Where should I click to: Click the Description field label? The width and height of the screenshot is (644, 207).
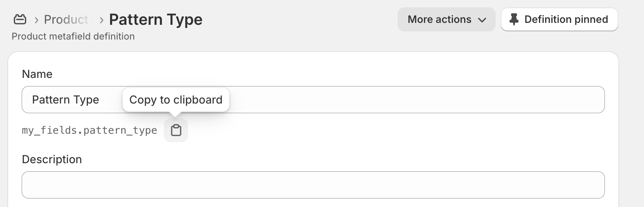click(52, 159)
